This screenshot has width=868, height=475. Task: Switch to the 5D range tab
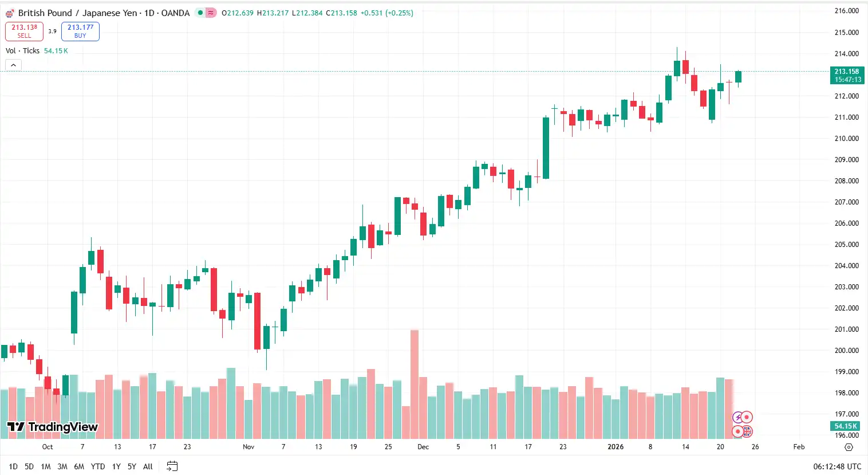tap(29, 466)
